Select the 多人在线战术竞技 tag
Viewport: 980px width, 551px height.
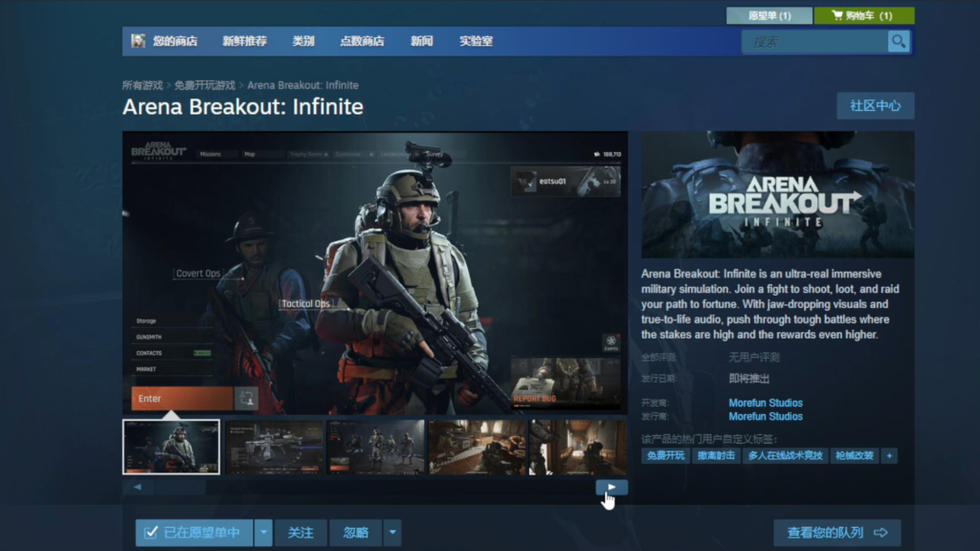[786, 455]
